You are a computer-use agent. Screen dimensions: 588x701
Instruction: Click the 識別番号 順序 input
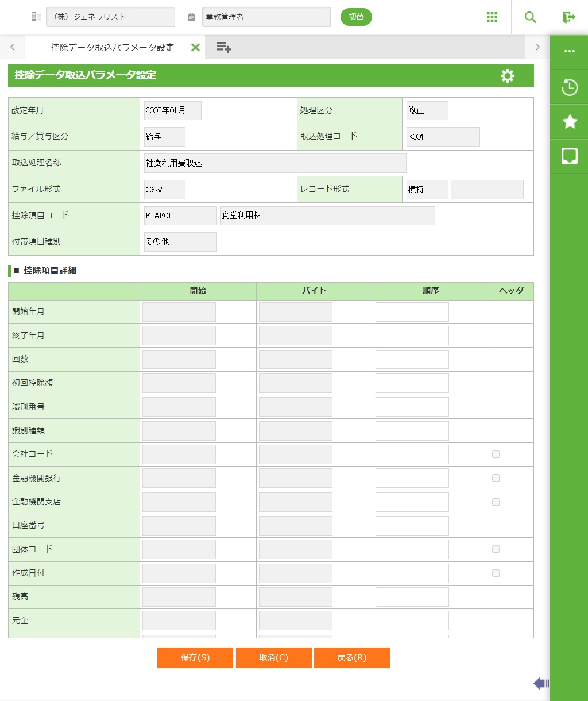point(412,407)
